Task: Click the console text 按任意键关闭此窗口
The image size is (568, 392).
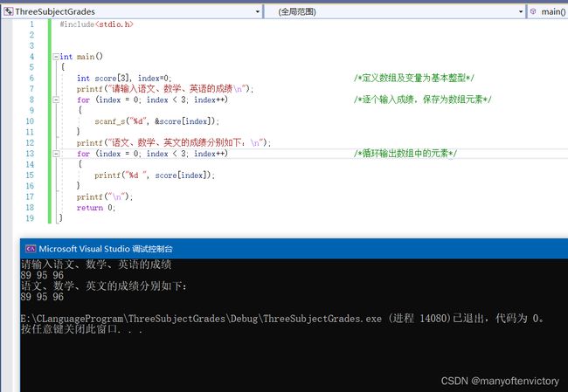Action: (81, 329)
